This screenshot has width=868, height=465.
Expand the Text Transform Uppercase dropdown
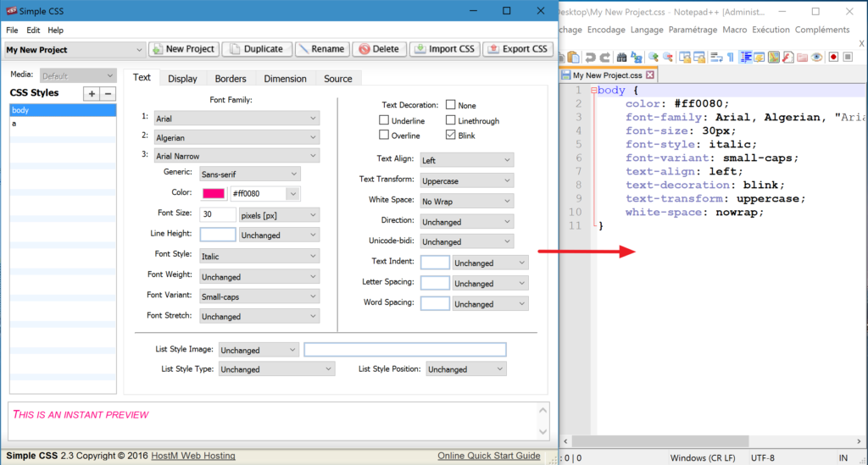[x=467, y=180]
